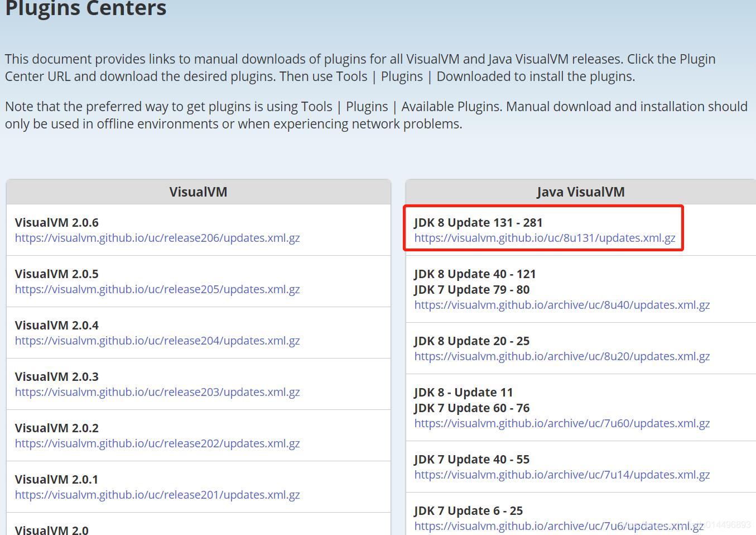The image size is (756, 535).
Task: Open the VisualVM 2.0.3 release203 updates link
Action: (x=157, y=392)
